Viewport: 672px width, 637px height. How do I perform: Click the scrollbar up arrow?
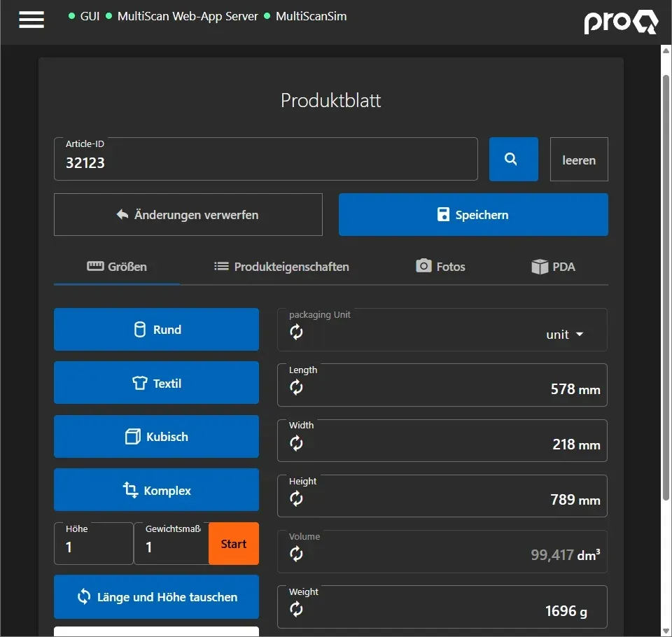click(666, 50)
